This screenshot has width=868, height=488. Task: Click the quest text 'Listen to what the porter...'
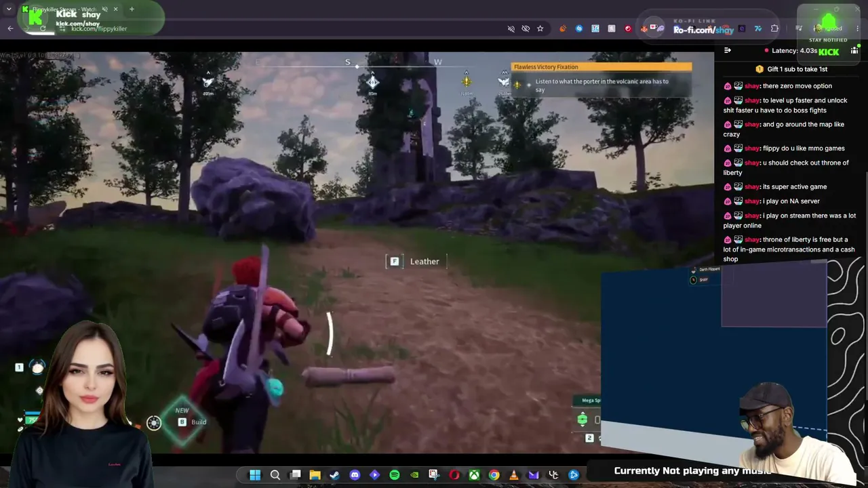[x=602, y=85]
